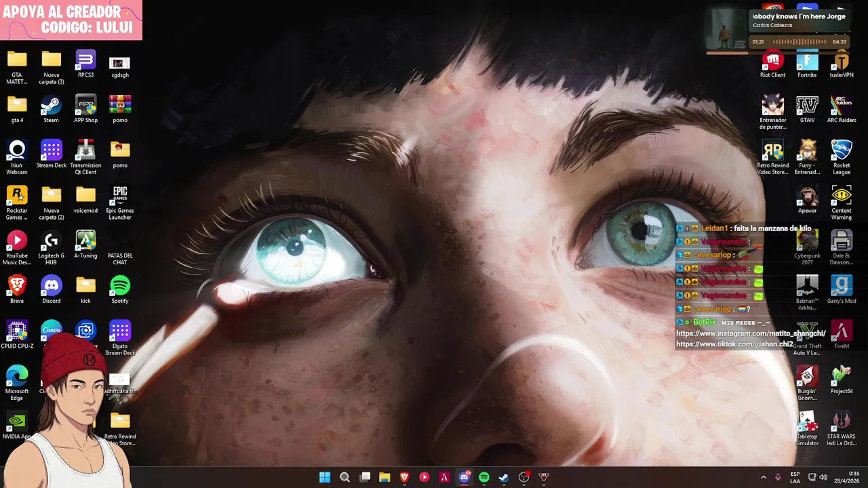Launch the A-Tuning utility

click(x=85, y=245)
